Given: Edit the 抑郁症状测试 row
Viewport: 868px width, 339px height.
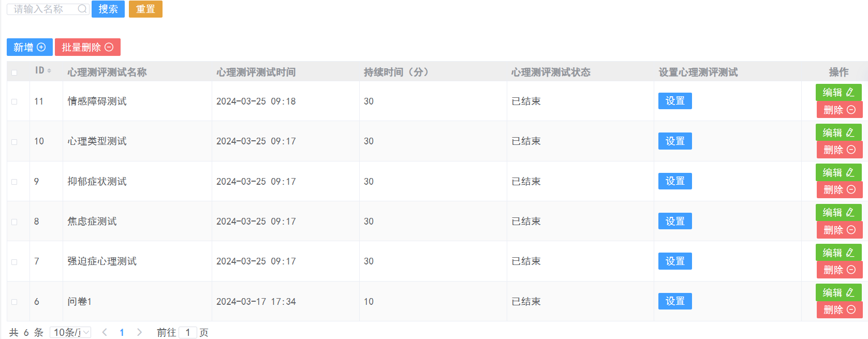Looking at the screenshot, I should (838, 173).
